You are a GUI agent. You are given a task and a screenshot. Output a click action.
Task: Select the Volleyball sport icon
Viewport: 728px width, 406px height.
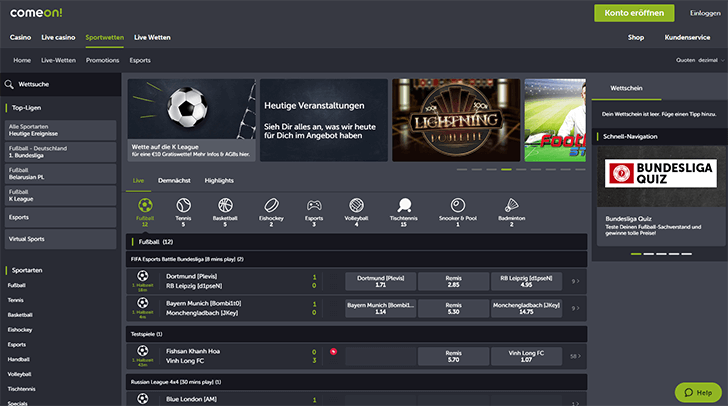[x=357, y=205]
